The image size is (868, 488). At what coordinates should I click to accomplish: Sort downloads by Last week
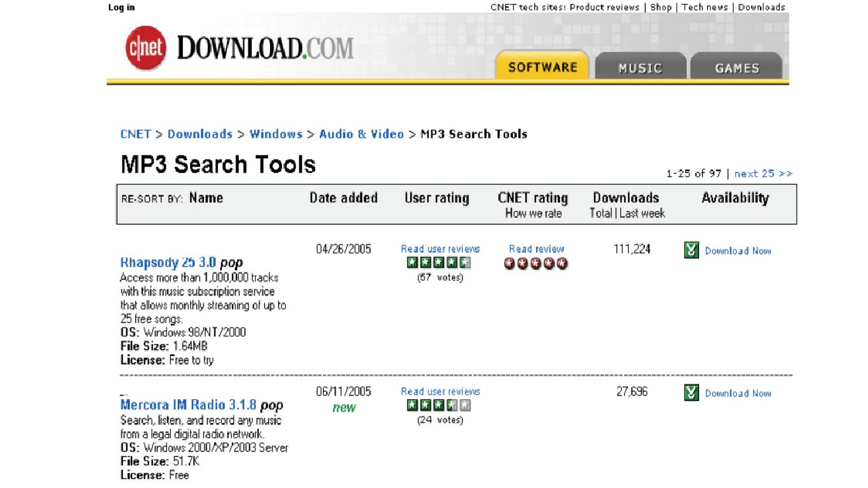click(642, 213)
